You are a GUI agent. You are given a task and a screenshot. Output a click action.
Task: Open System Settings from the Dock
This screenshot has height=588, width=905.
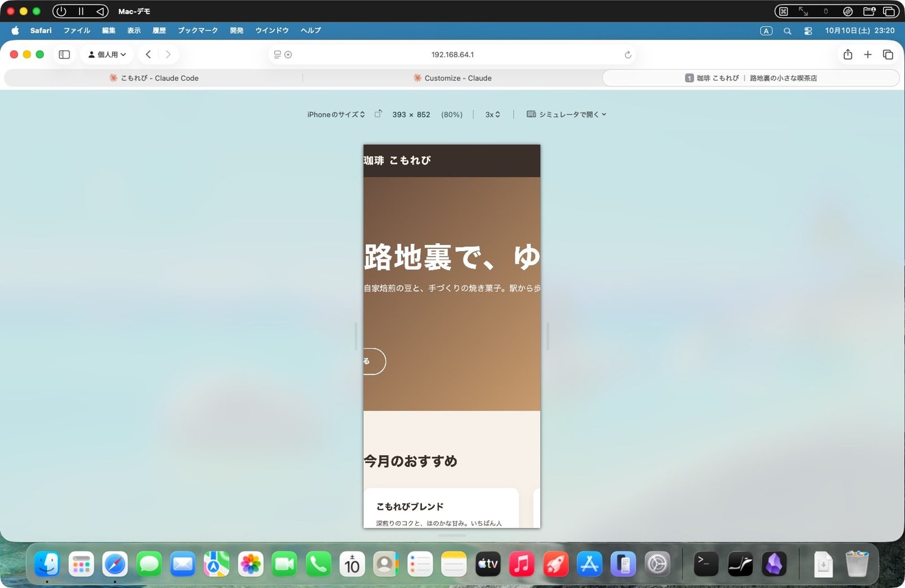(657, 564)
